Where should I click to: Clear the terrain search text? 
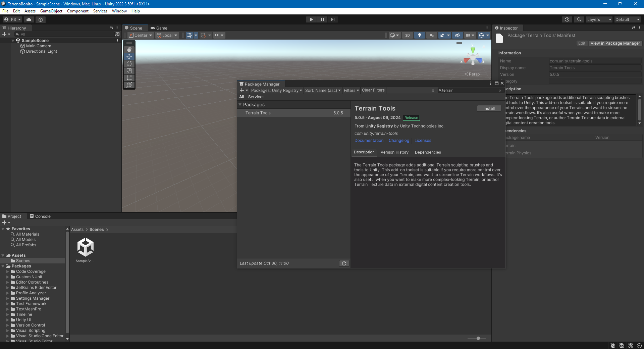pyautogui.click(x=500, y=91)
